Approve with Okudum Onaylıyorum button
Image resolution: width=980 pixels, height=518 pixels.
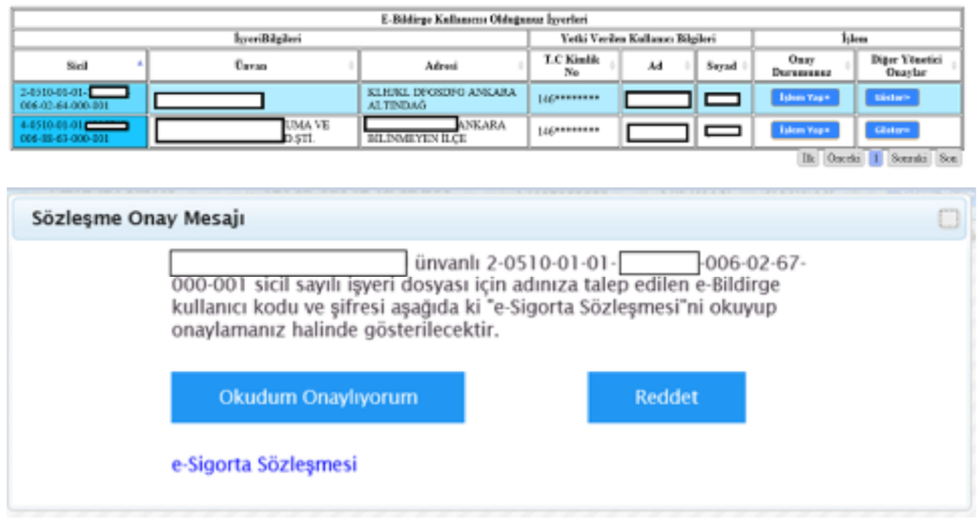(318, 397)
